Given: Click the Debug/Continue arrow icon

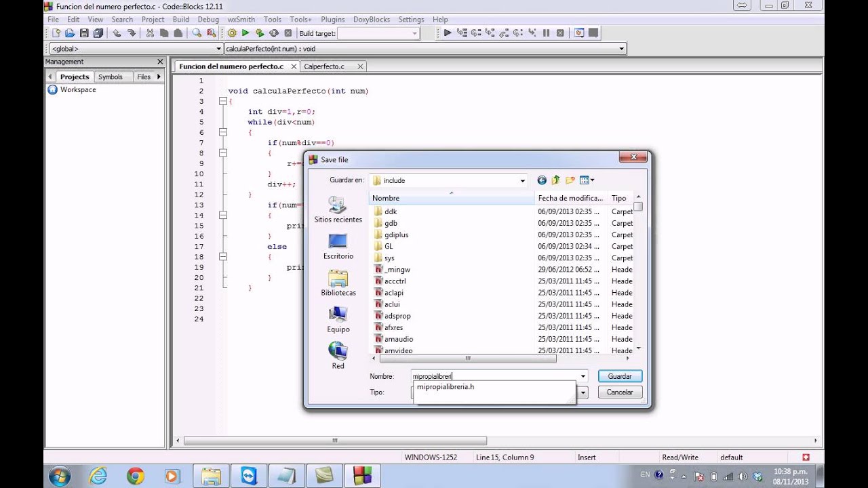Looking at the screenshot, I should coord(448,33).
